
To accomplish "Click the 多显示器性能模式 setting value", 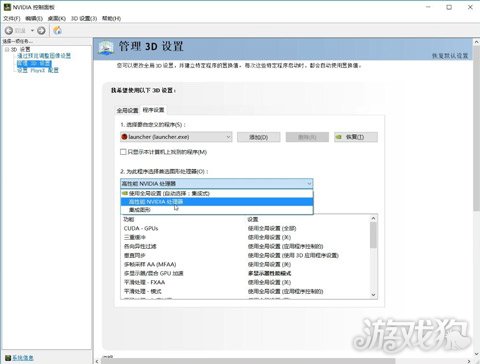I will [270, 273].
